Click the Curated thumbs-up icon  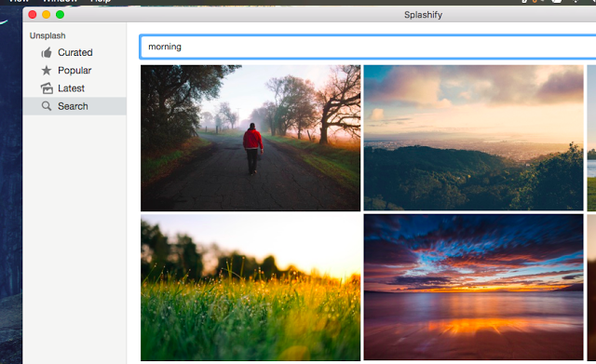point(47,52)
